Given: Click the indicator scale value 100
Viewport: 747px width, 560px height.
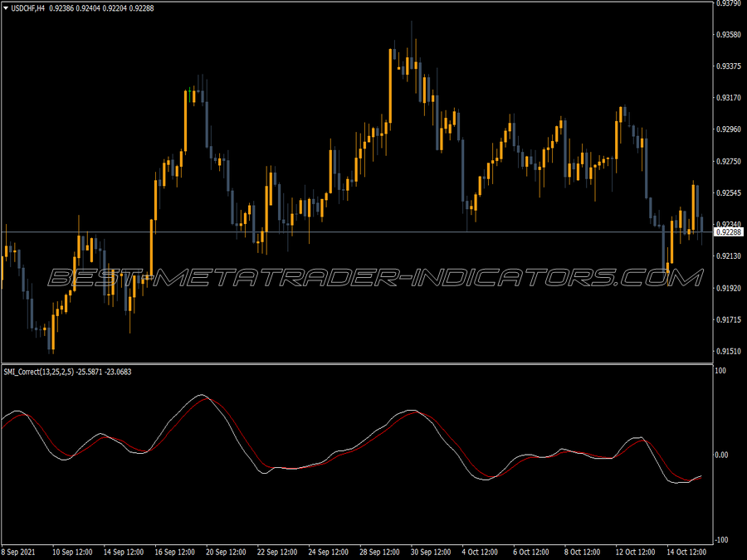Looking at the screenshot, I should click(720, 371).
